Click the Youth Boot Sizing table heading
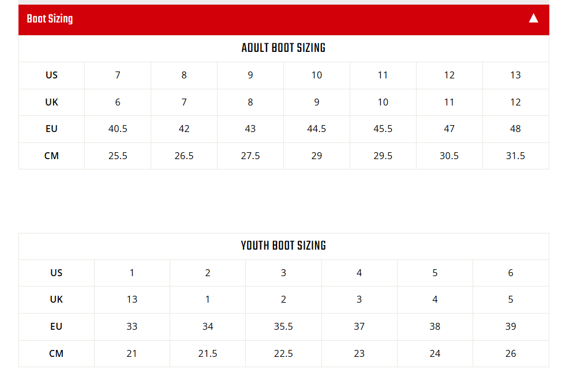 click(283, 246)
